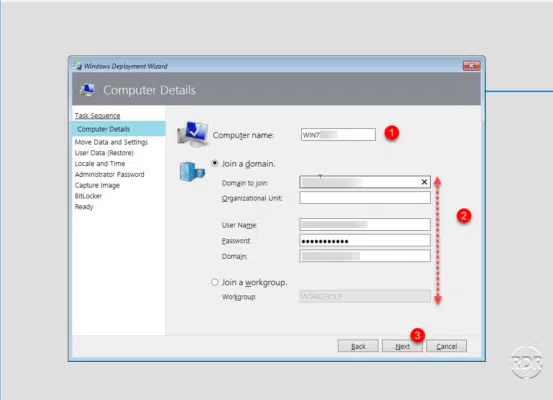Go to Locale and Time step
The width and height of the screenshot is (553, 400).
coord(100,164)
